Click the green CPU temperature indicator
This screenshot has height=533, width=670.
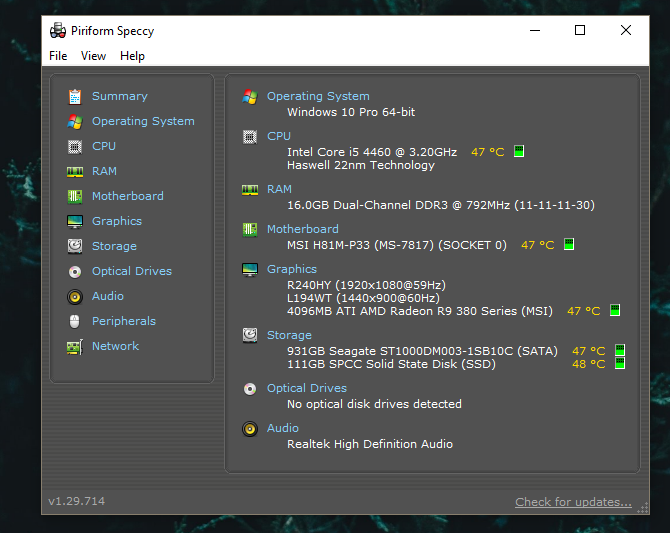point(519,151)
